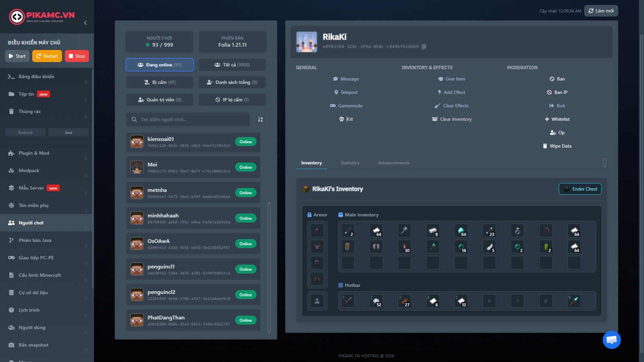Copy RikaKi's UUID with clipboard icon
Screen dimensions: 644x362
(424, 47)
